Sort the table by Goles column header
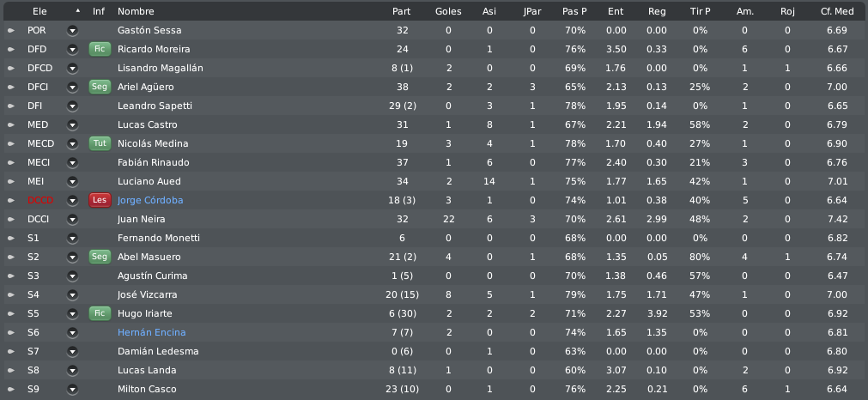Viewport: 868px width, 400px height. (448, 11)
